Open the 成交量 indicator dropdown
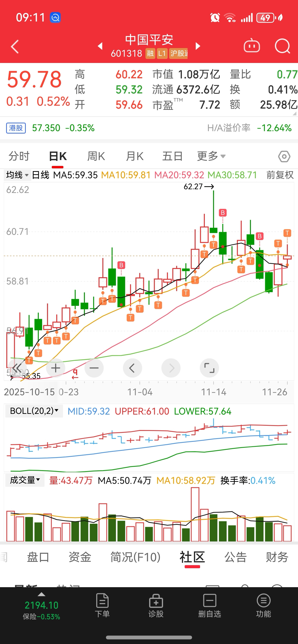The image size is (298, 644). pos(25,480)
